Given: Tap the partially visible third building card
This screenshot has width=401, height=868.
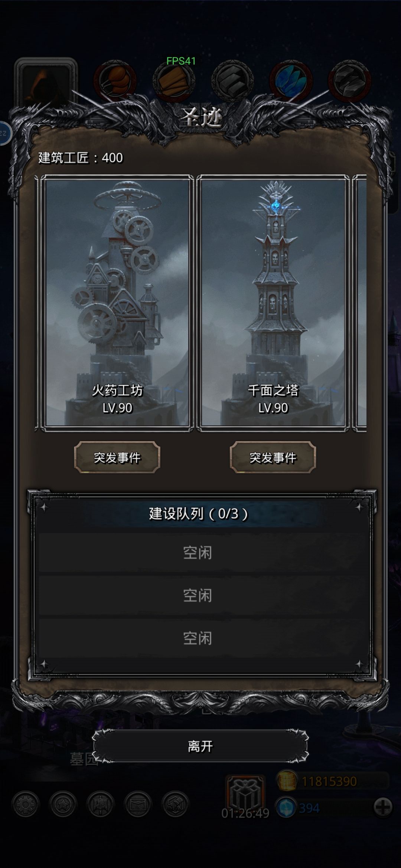Looking at the screenshot, I should pos(359,303).
